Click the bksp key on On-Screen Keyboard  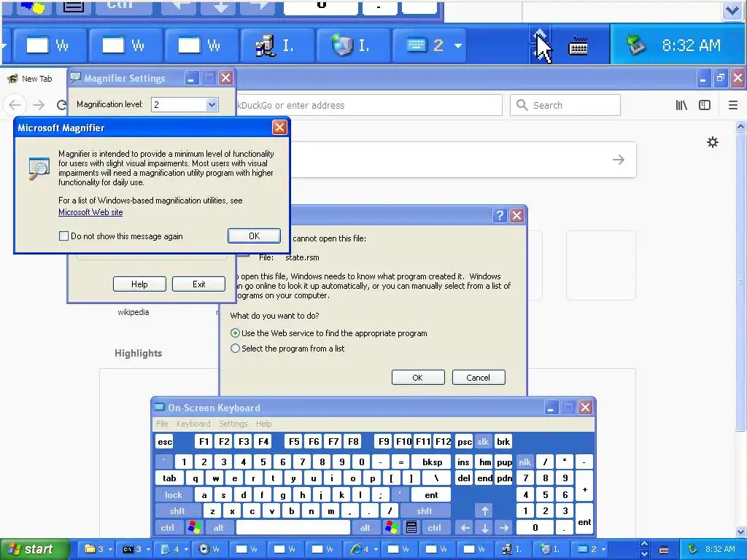(x=432, y=462)
